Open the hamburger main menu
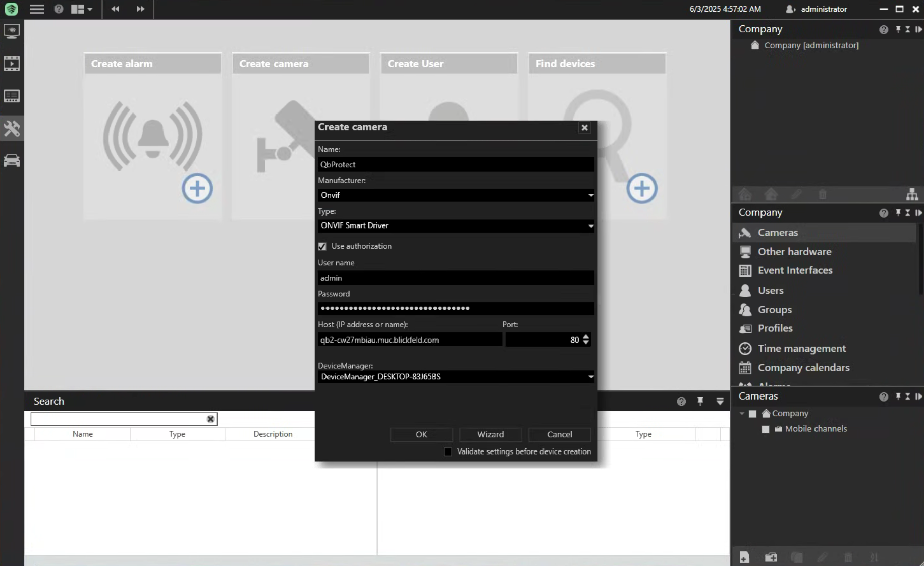This screenshot has height=566, width=924. pos(37,9)
